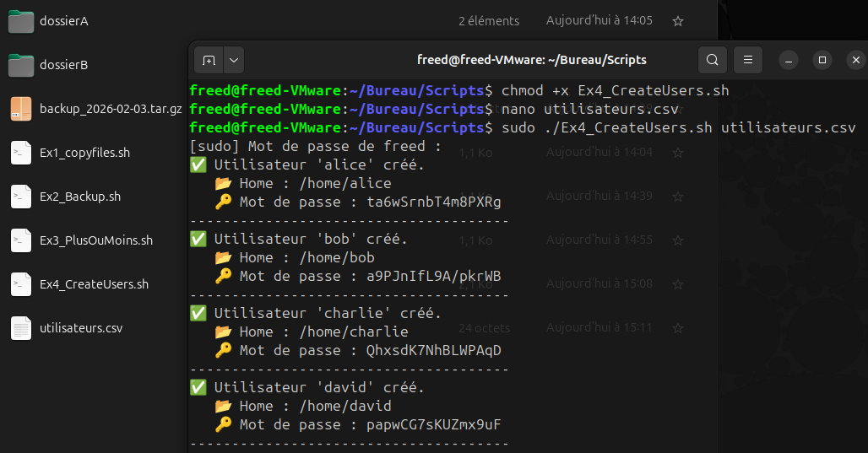Open the terminal search tool

pyautogui.click(x=713, y=60)
